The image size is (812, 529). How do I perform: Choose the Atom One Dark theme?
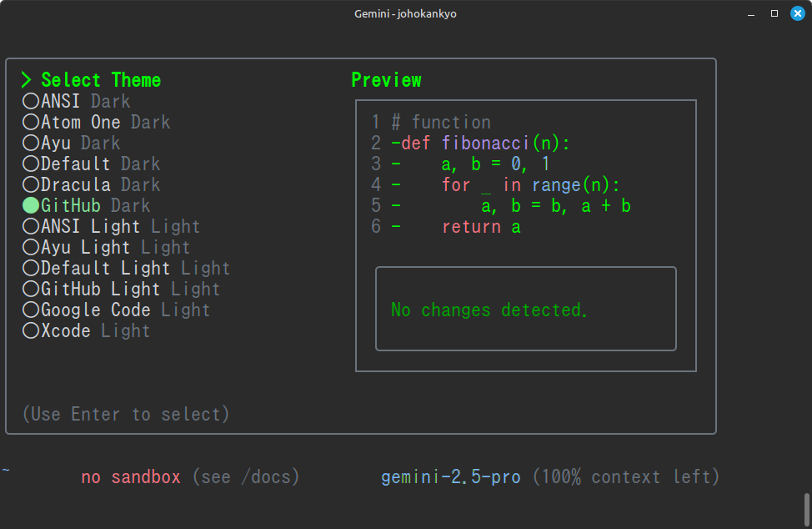point(31,122)
